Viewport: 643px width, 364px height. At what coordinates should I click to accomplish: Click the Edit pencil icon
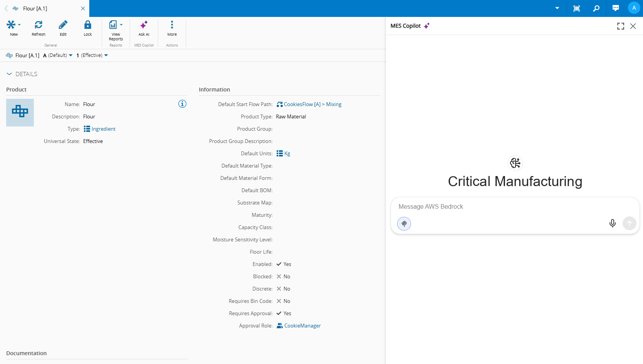coord(63,25)
